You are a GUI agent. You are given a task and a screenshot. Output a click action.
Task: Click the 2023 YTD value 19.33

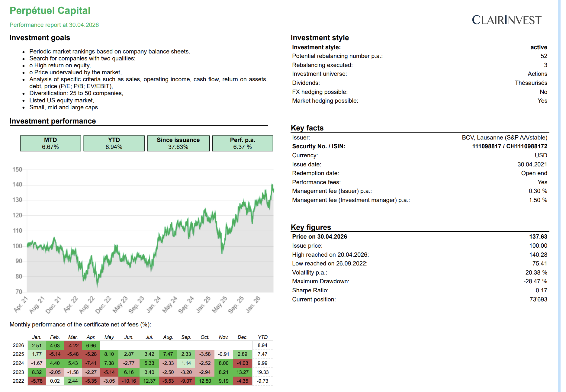262,372
